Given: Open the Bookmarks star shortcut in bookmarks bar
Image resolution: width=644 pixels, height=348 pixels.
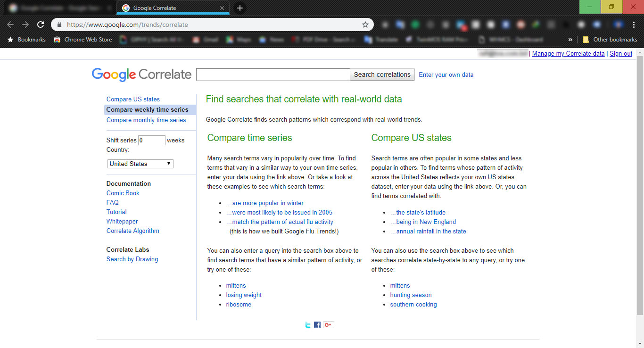Looking at the screenshot, I should pos(26,40).
